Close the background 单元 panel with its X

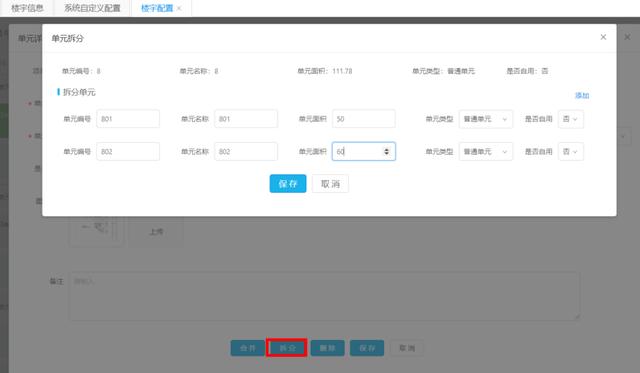(x=627, y=37)
